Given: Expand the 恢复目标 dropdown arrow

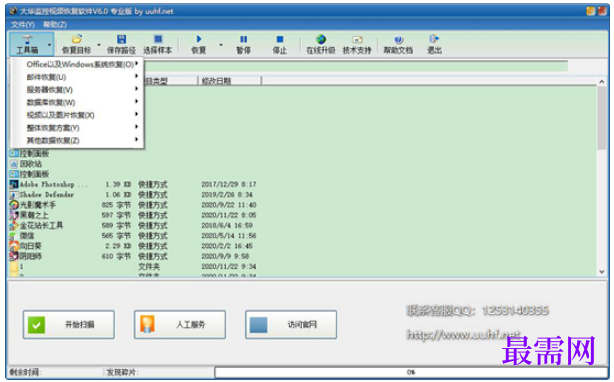Looking at the screenshot, I should click(x=99, y=45).
